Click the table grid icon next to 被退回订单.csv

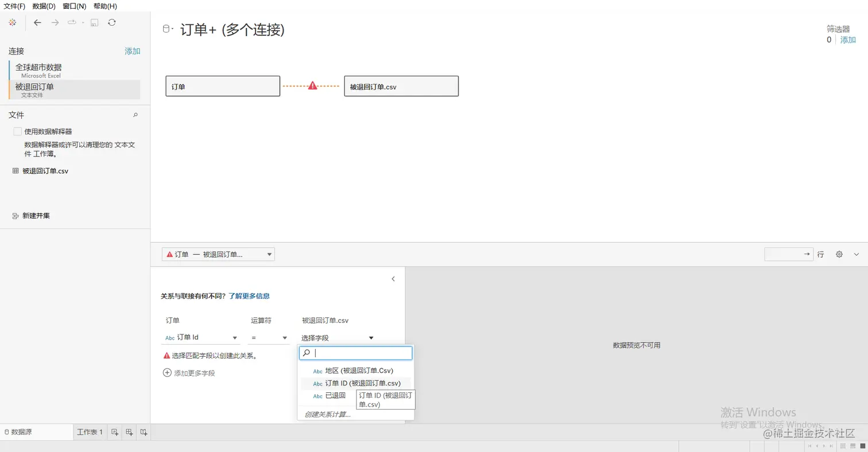pos(15,170)
